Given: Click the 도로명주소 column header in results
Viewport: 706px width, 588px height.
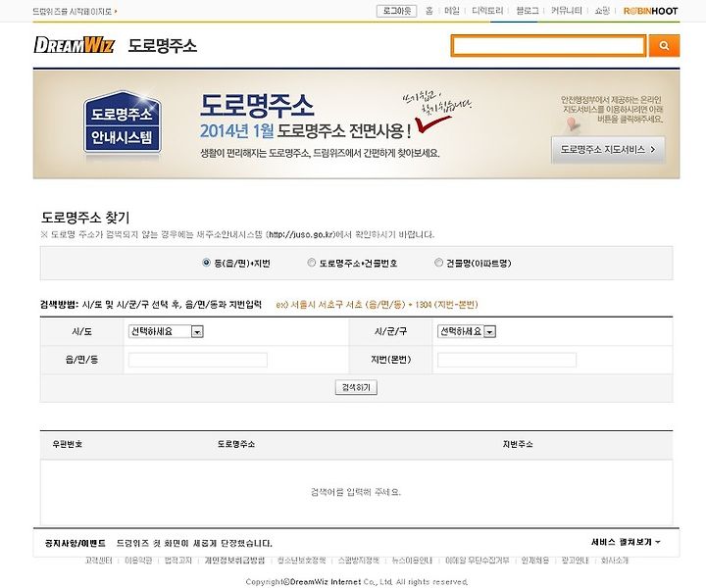Looking at the screenshot, I should (236, 444).
